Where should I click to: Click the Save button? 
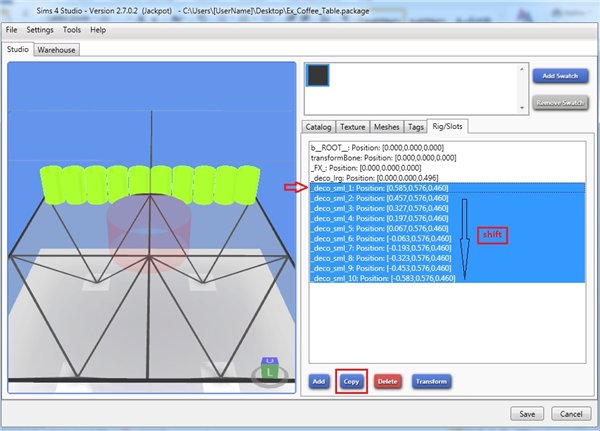526,413
